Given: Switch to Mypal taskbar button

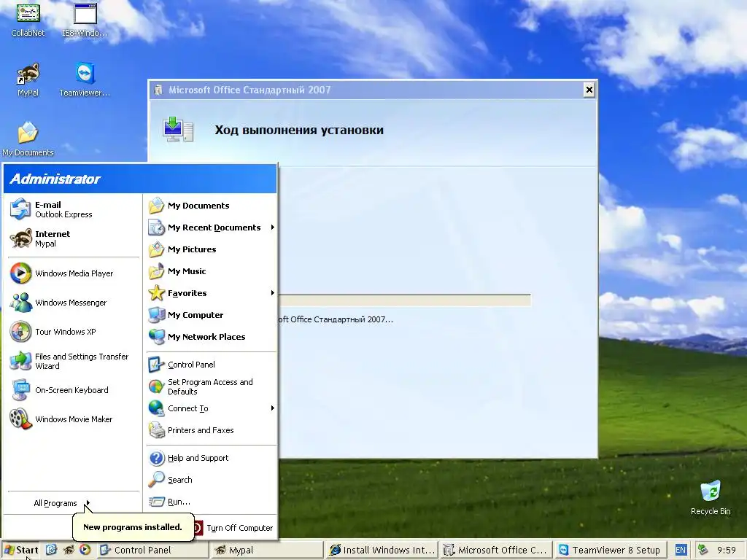Looking at the screenshot, I should (x=267, y=550).
